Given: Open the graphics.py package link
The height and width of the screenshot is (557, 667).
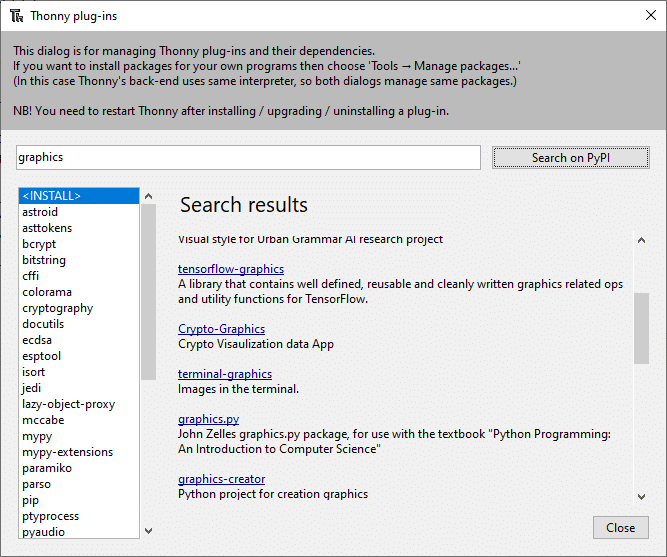Looking at the screenshot, I should [208, 419].
